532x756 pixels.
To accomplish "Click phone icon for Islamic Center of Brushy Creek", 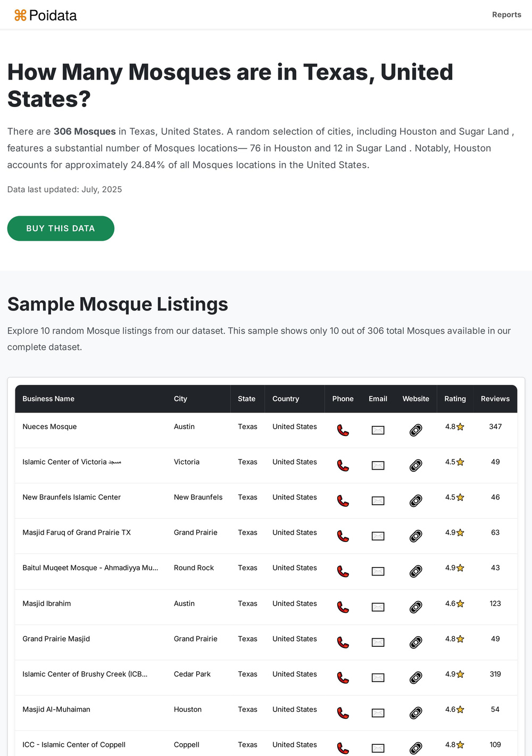I will coord(343,677).
